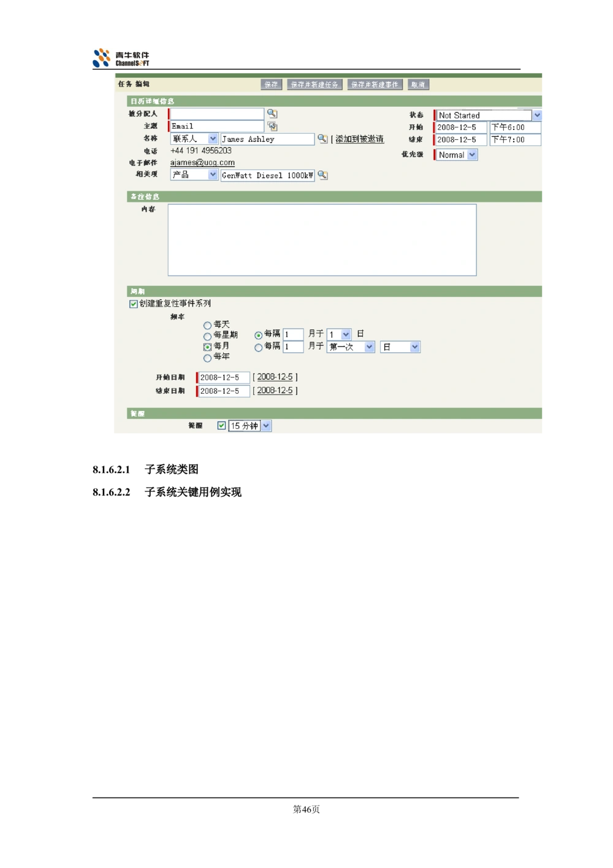Click the 保存 button
613x868 pixels.
tap(271, 85)
